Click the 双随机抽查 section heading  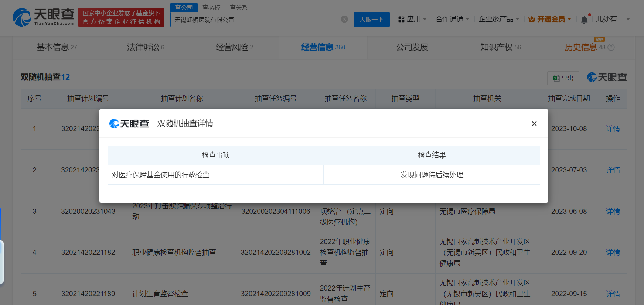coord(45,77)
